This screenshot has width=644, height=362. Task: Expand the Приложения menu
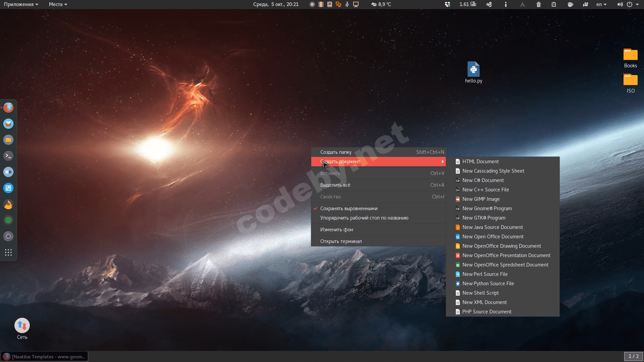click(x=21, y=4)
